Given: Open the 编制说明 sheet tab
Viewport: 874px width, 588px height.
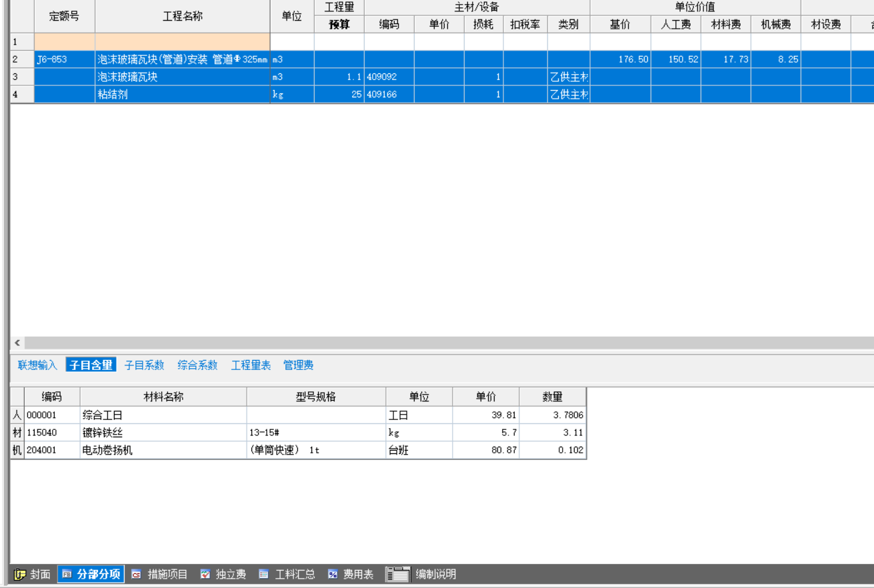Looking at the screenshot, I should coord(421,574).
